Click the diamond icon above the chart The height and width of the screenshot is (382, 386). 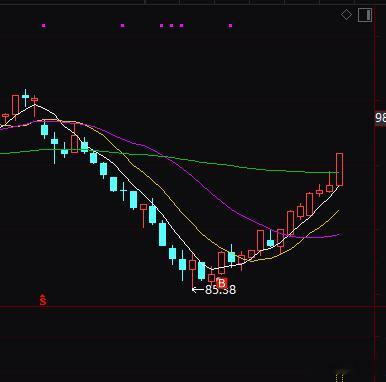(346, 15)
